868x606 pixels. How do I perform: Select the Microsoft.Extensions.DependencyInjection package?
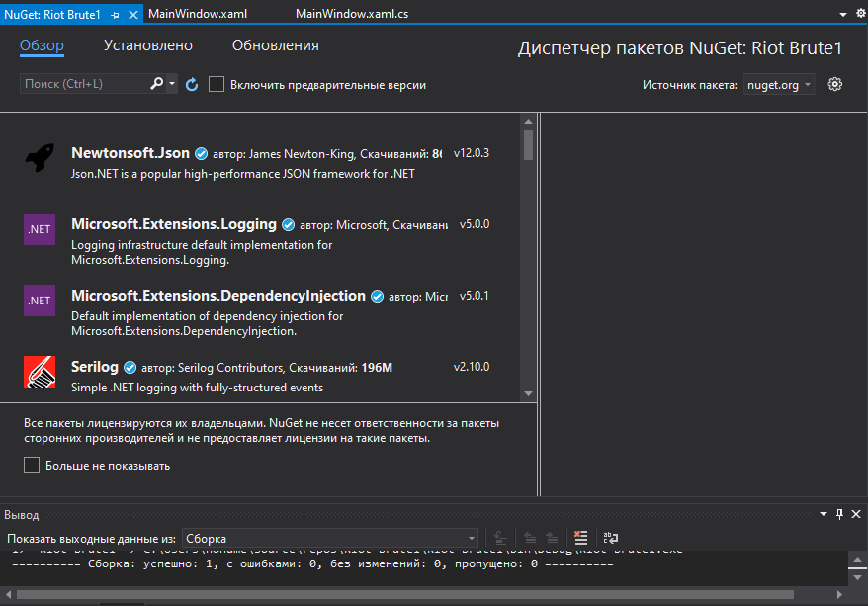click(x=260, y=309)
